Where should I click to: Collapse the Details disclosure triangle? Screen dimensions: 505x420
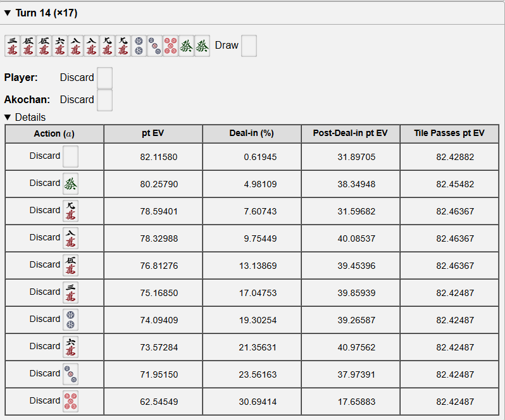coord(8,117)
